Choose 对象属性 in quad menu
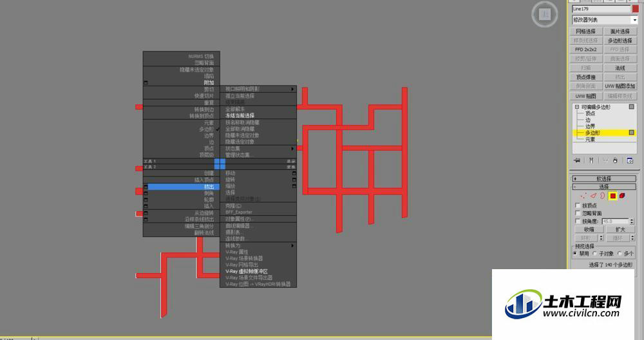Viewport: 644px width, 340px height. [238, 219]
